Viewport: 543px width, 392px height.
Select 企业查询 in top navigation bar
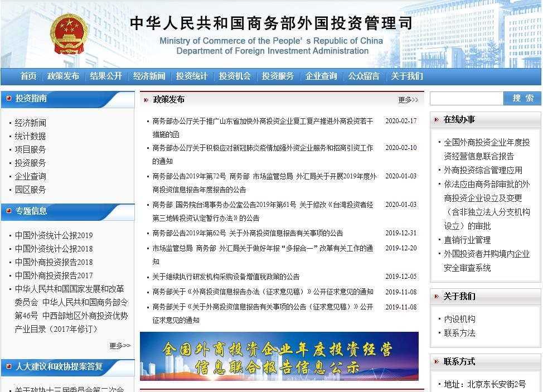pyautogui.click(x=321, y=76)
